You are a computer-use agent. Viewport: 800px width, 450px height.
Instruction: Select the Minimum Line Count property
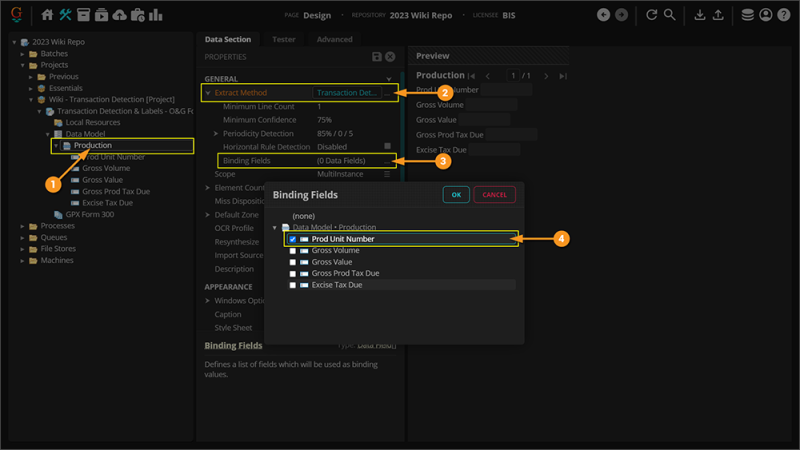pos(258,107)
